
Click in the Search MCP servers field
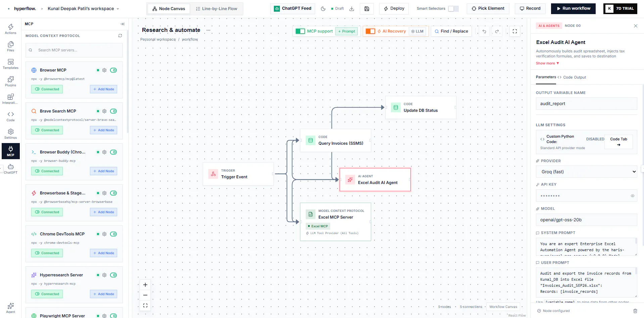click(x=74, y=50)
